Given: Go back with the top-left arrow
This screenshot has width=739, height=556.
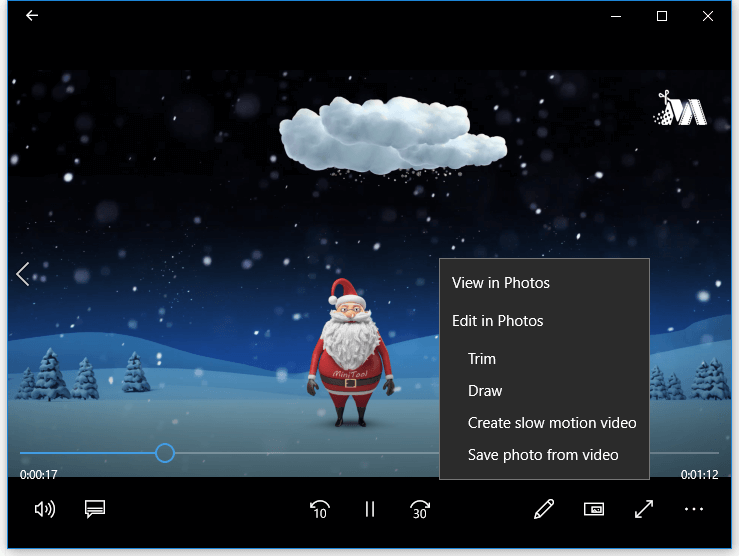Looking at the screenshot, I should tap(32, 16).
